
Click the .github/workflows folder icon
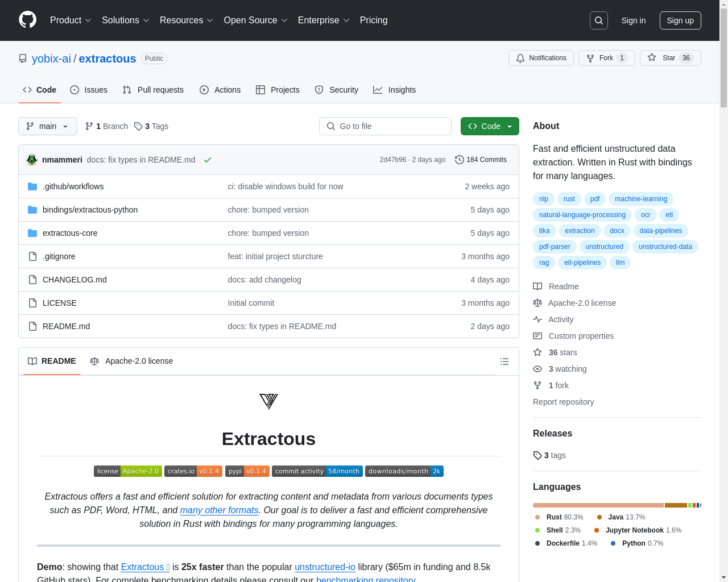coord(32,186)
